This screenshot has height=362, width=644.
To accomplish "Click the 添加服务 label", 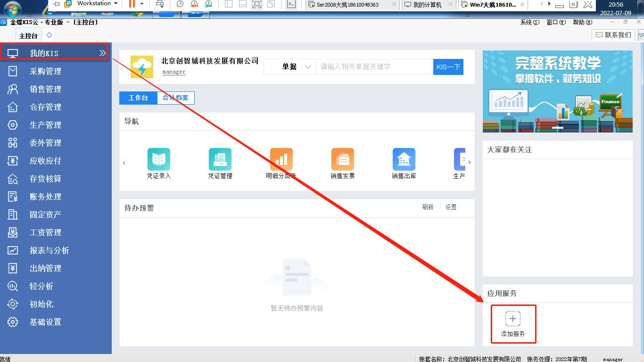I will 513,334.
